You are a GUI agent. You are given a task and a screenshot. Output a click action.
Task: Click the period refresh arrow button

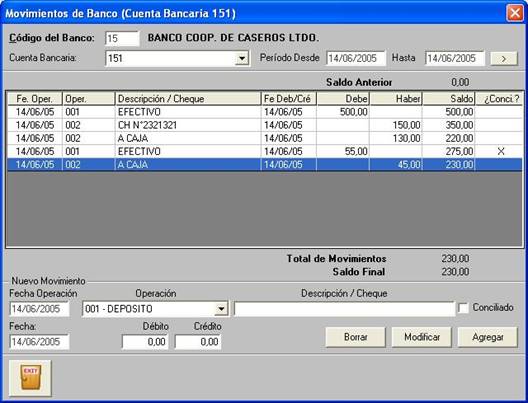[x=504, y=59]
